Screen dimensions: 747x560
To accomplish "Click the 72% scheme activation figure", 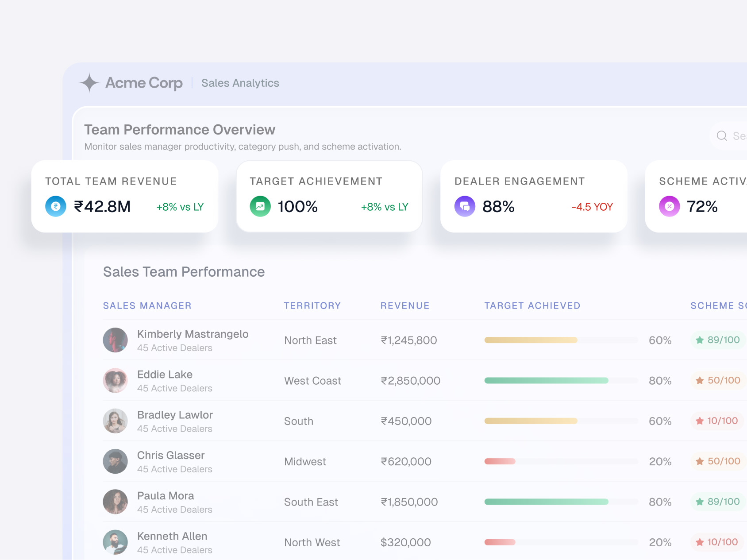I will [702, 206].
